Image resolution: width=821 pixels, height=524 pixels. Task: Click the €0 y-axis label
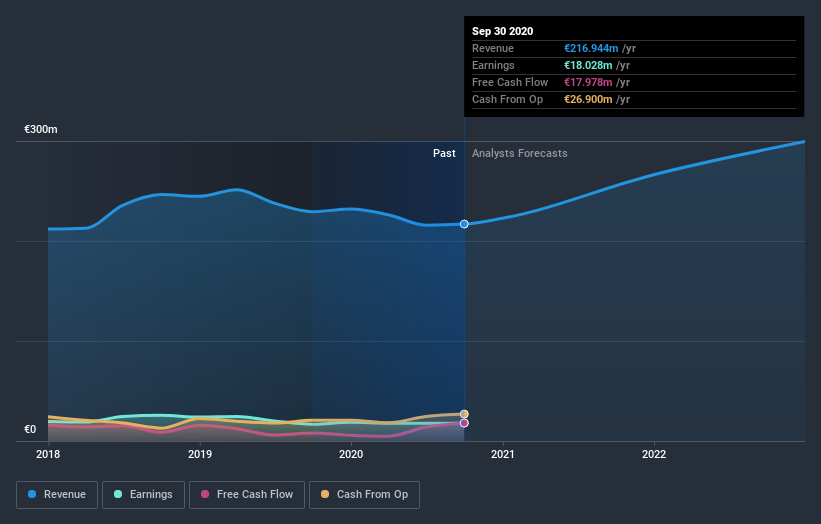coord(30,429)
